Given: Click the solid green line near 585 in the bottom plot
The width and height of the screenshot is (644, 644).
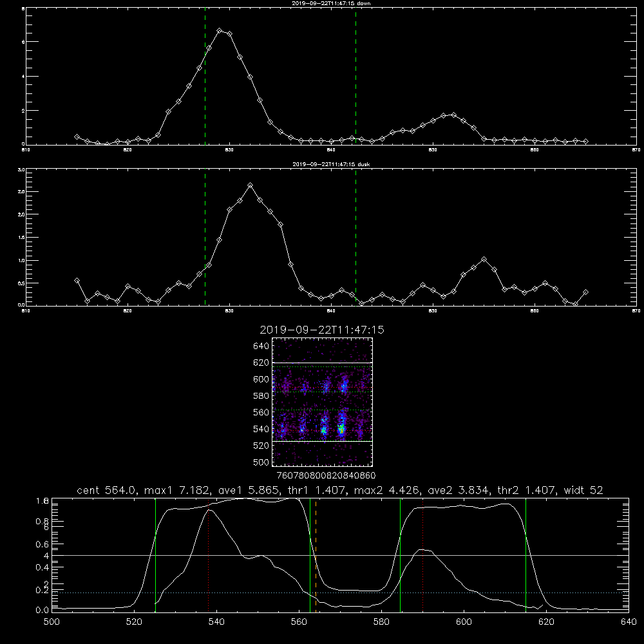Looking at the screenshot, I should coord(400,554).
